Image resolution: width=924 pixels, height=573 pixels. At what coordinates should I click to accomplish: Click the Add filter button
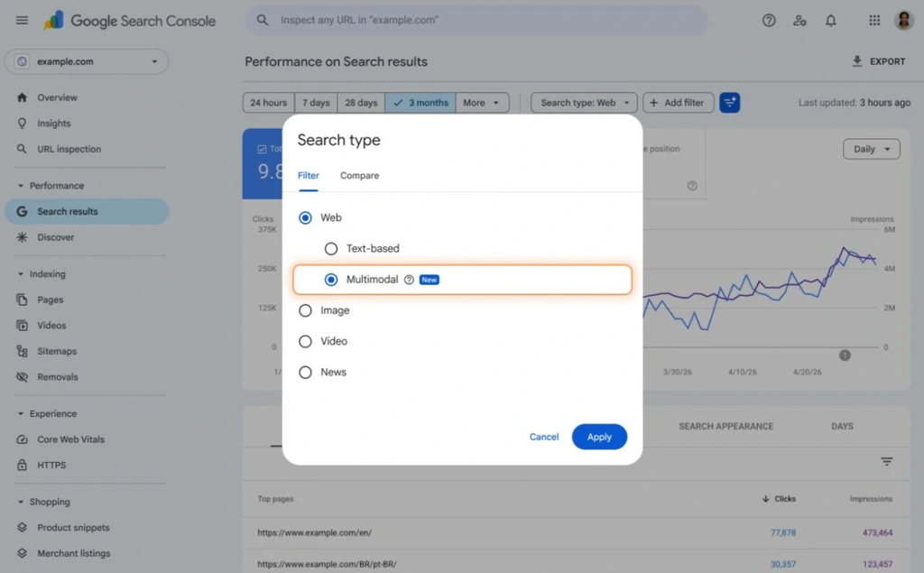(679, 103)
